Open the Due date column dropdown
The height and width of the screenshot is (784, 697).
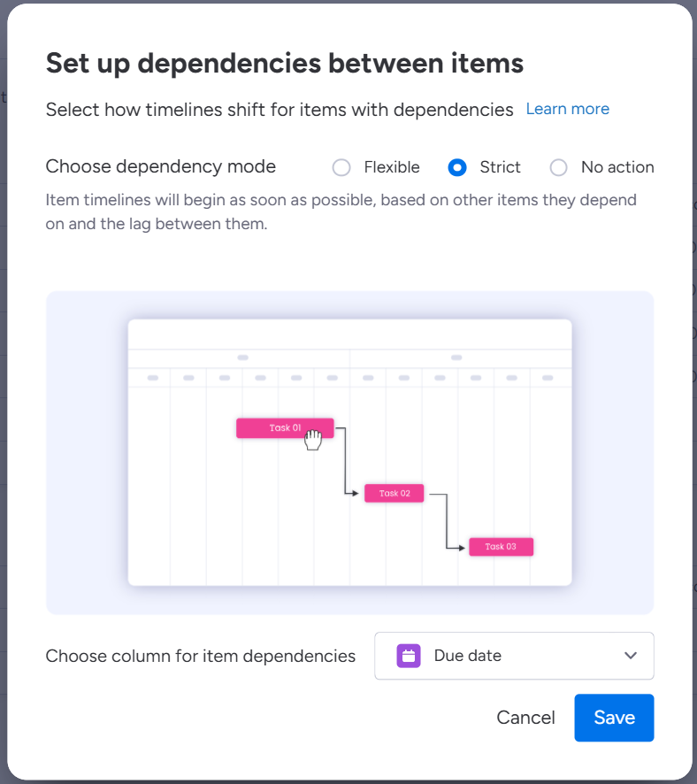coord(514,656)
